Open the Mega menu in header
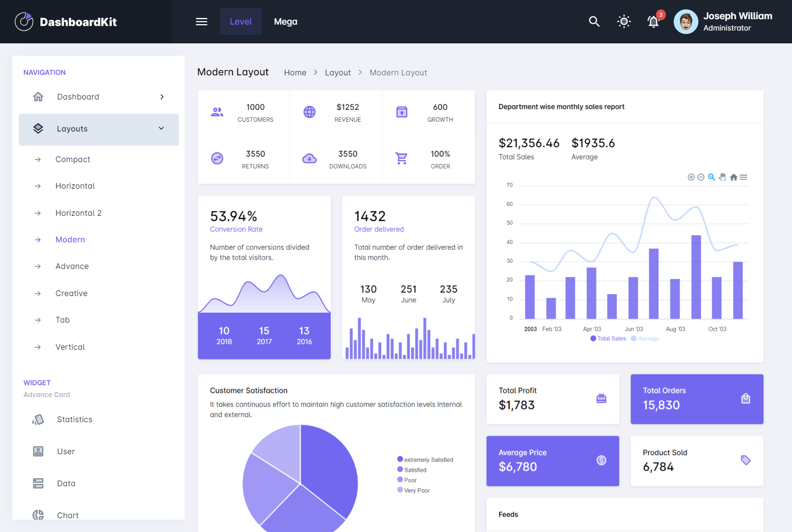Viewport: 792px width, 532px height. [285, 22]
